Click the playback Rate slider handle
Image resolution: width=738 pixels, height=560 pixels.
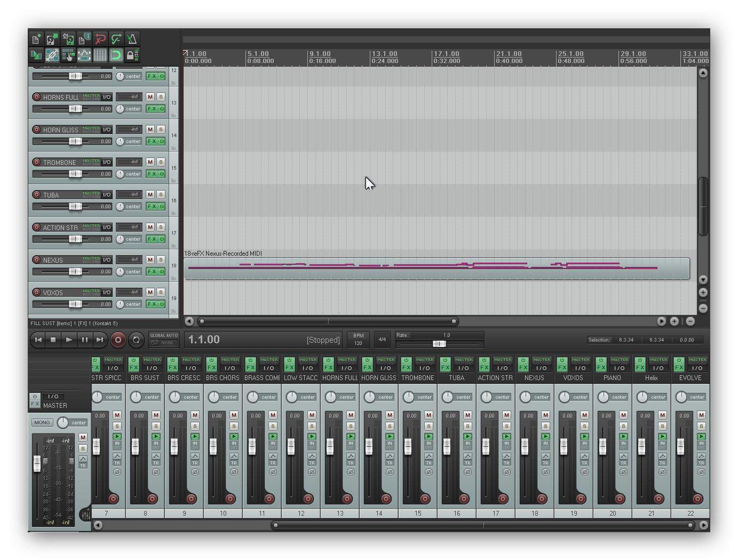pyautogui.click(x=439, y=344)
